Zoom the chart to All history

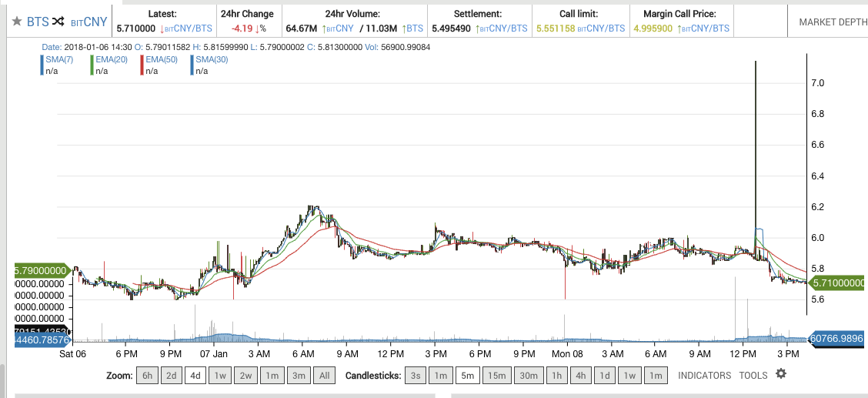325,376
